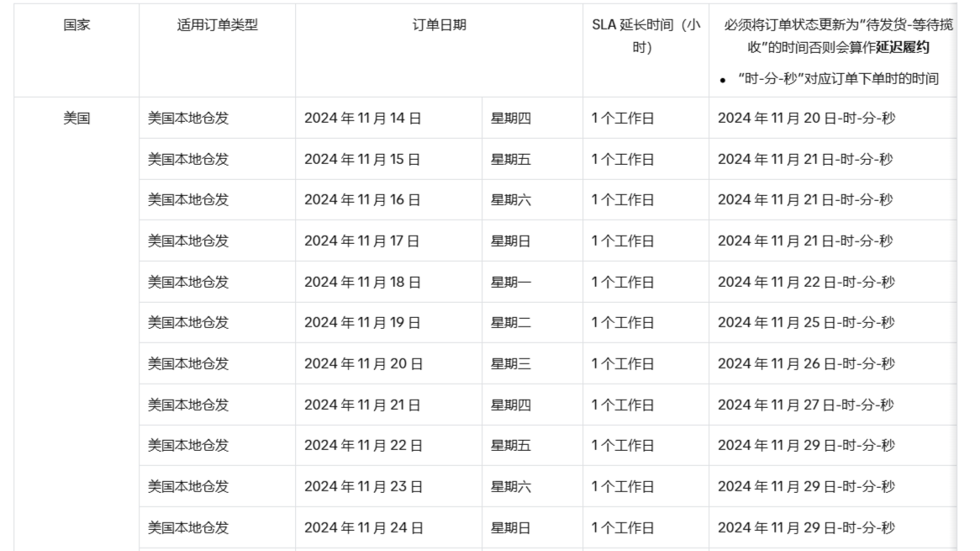Click order date cell 2024年11月14日
Screen dimensions: 980x551
click(362, 119)
